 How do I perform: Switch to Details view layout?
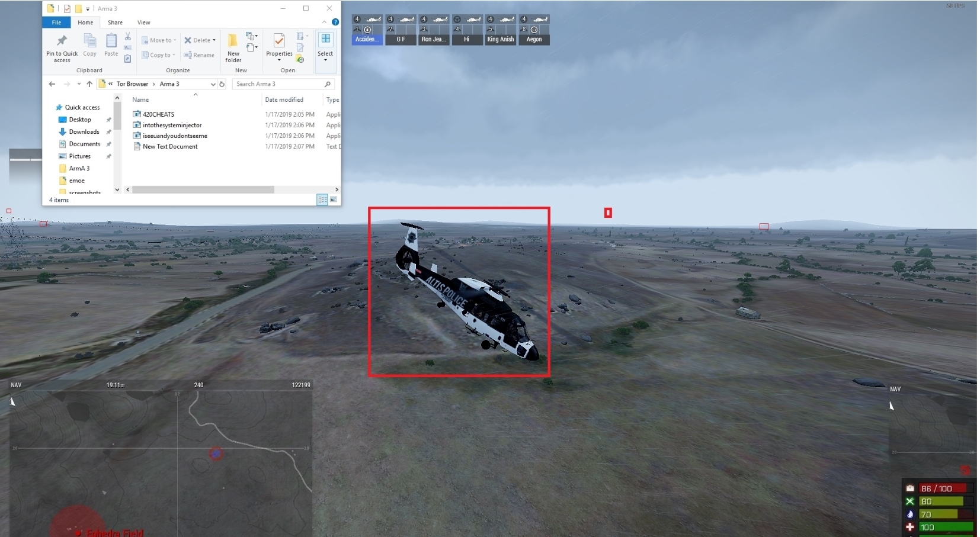322,200
